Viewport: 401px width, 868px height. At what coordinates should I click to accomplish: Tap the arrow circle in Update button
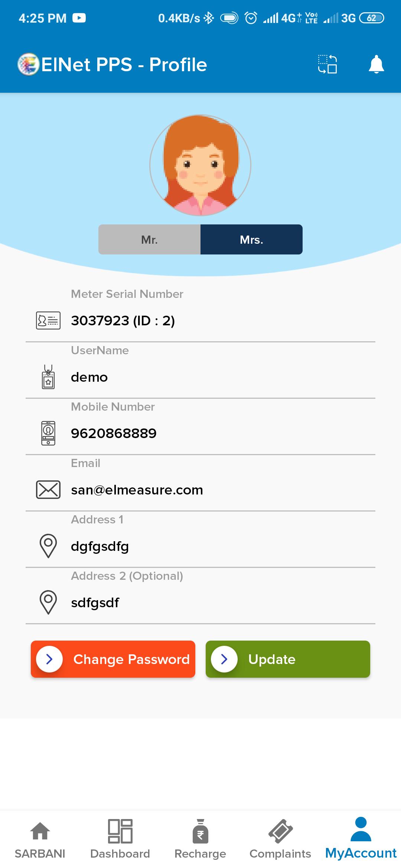pos(224,659)
